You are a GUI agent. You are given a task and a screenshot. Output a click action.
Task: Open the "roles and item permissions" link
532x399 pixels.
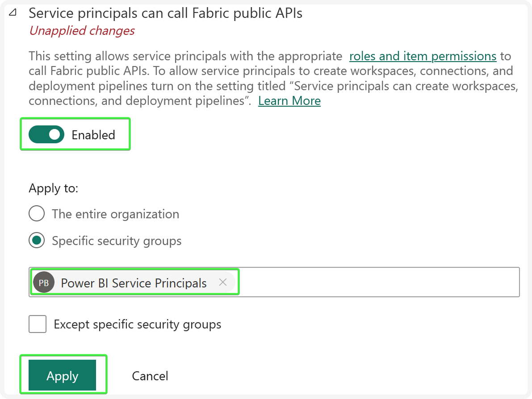(x=423, y=56)
